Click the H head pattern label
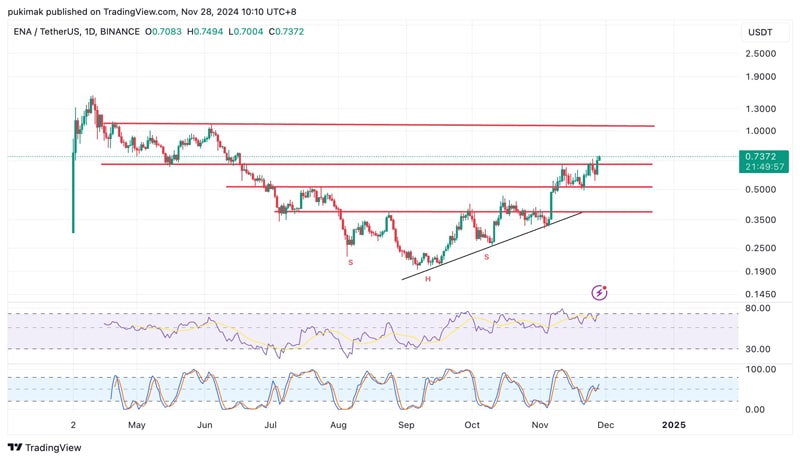Viewport: 800px width, 460px height. click(x=428, y=279)
